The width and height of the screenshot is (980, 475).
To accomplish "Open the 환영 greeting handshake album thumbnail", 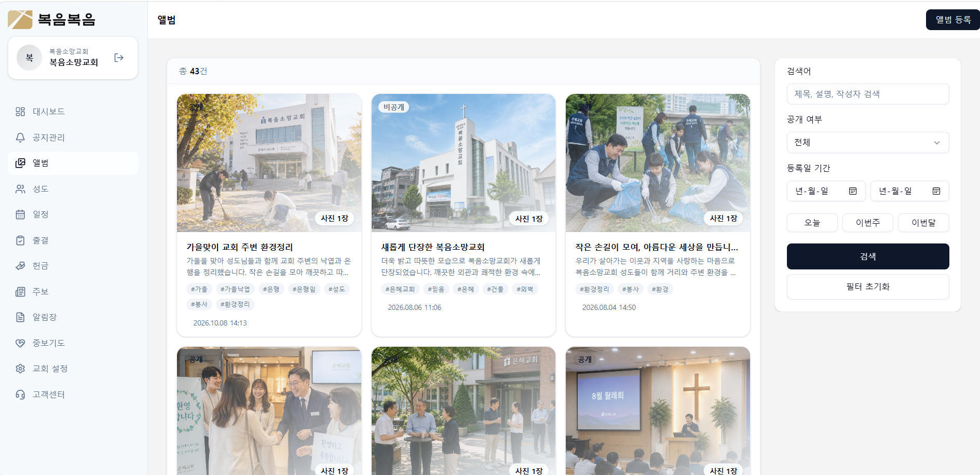I will click(269, 411).
